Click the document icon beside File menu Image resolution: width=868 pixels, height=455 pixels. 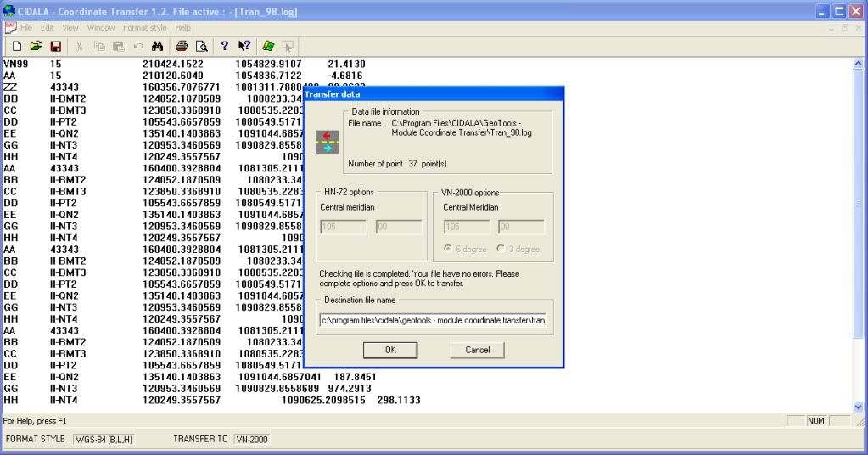coord(10,28)
